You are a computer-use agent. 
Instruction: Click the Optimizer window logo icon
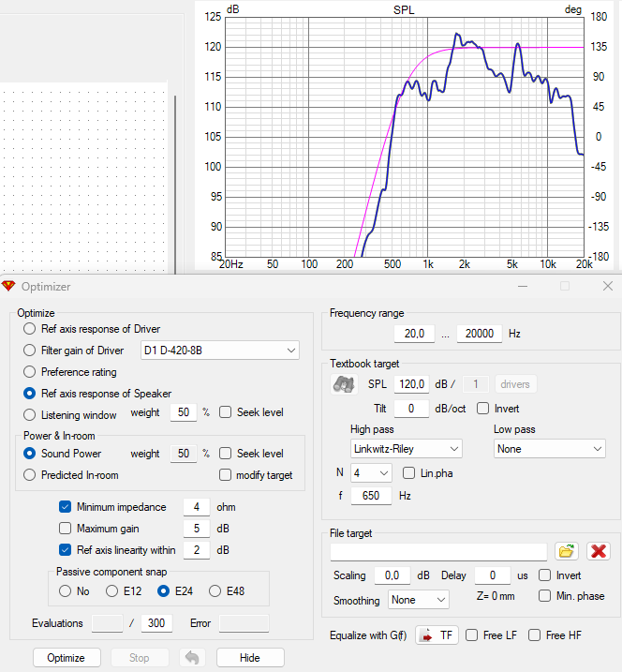click(8, 286)
